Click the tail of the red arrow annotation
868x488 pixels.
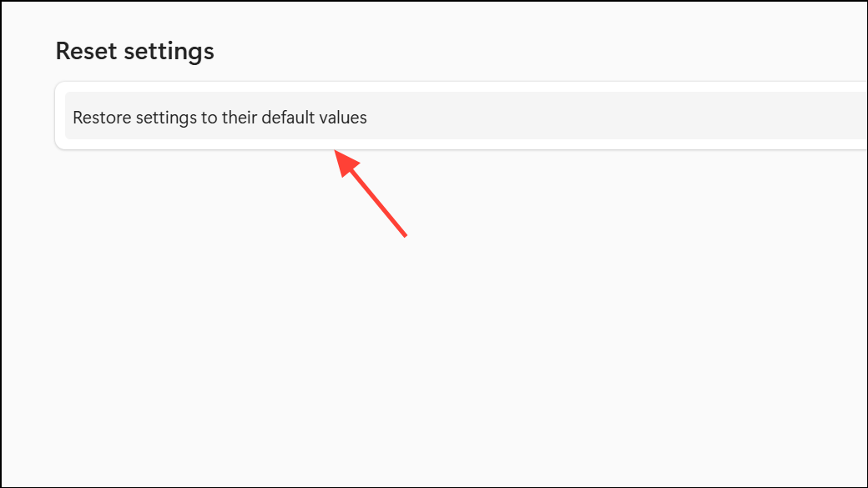pos(405,235)
